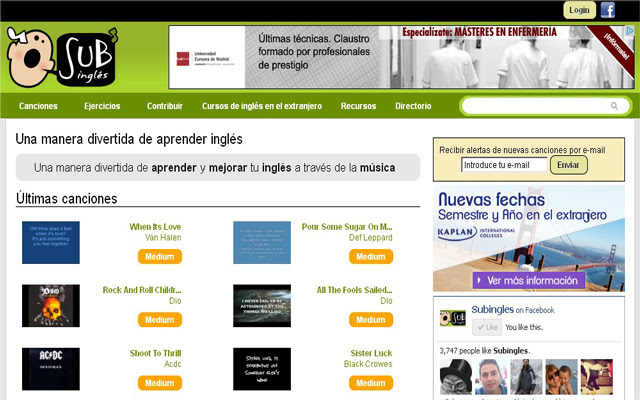The width and height of the screenshot is (640, 400).
Task: Click Ver más información on Kaplan ad
Action: tap(529, 280)
